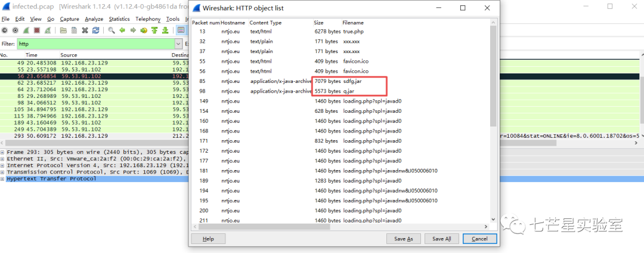Open the Filter history dropdown arrow
The height and width of the screenshot is (253, 644).
coord(178,44)
